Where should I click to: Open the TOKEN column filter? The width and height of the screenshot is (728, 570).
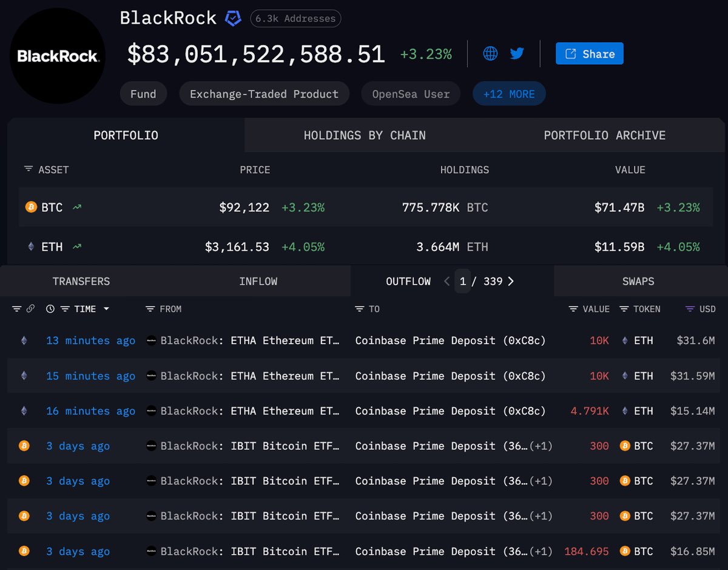pyautogui.click(x=624, y=309)
